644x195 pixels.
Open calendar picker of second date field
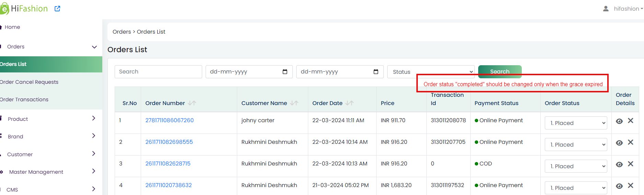[x=376, y=72]
